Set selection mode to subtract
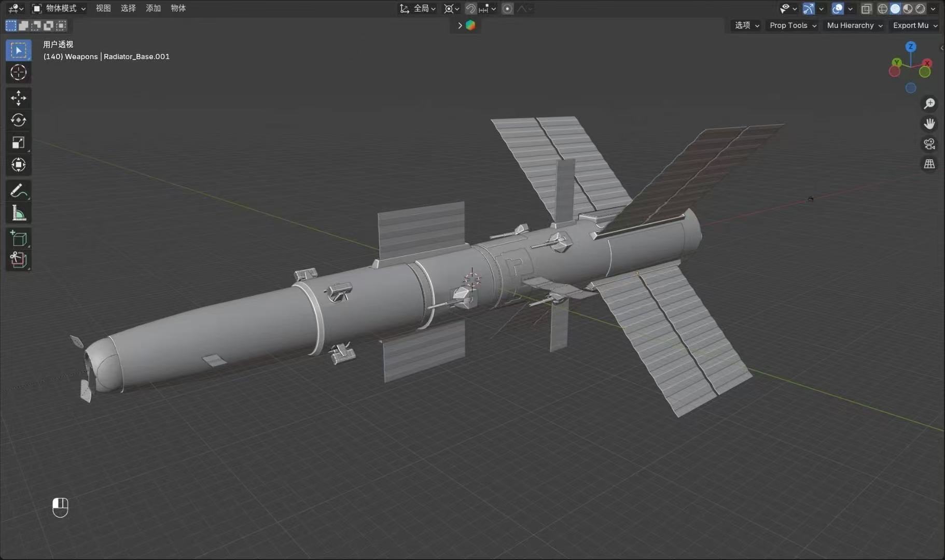Viewport: 945px width, 560px height. click(36, 25)
